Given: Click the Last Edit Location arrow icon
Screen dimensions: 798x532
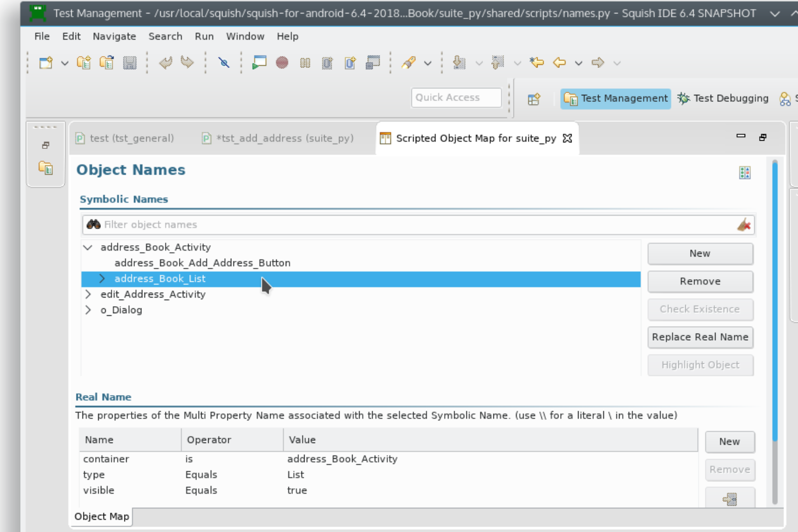Looking at the screenshot, I should pos(536,63).
